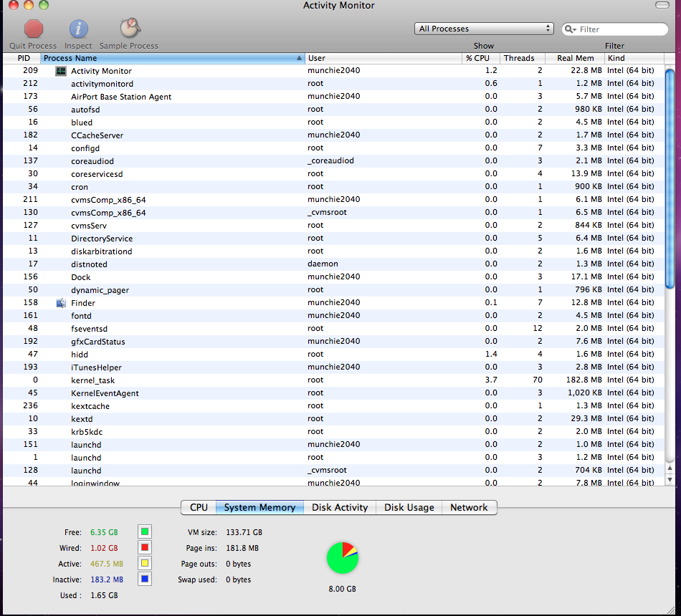Select the Finder process icon
Viewport: 681px width, 616px height.
tap(61, 303)
